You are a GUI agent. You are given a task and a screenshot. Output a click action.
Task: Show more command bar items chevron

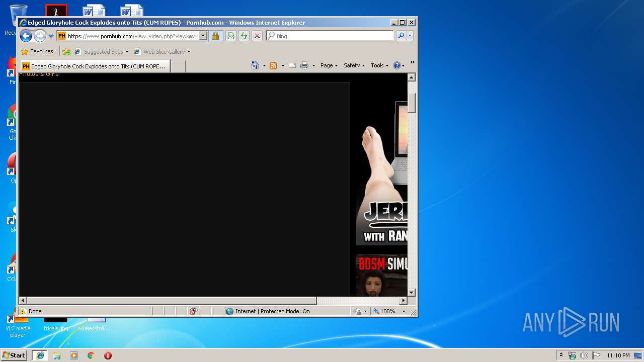point(412,62)
